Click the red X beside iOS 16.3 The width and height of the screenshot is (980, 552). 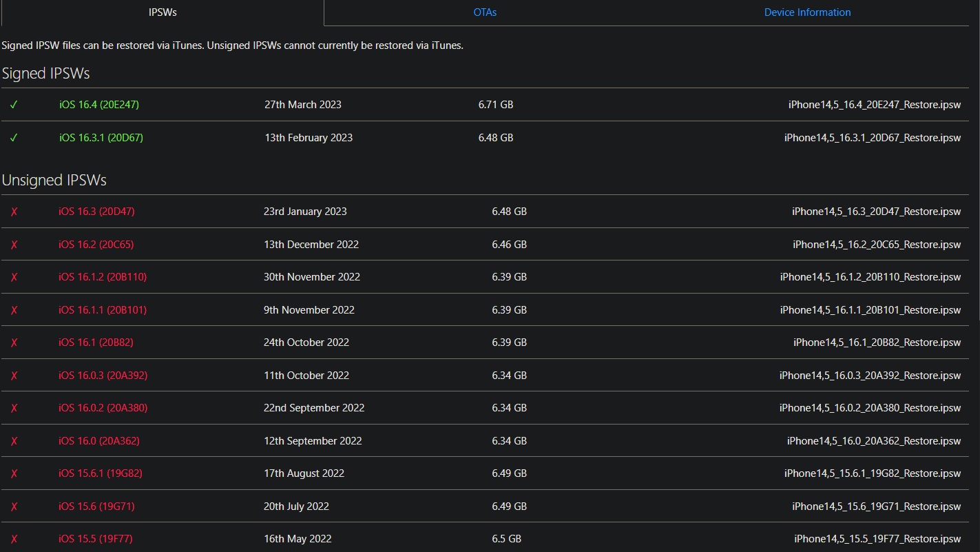pos(14,212)
